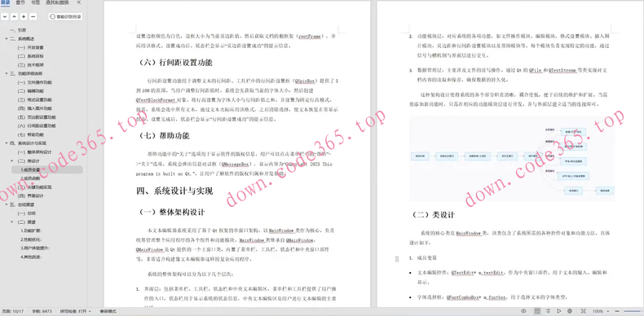
Task: Collapse the 五、总结展望 outline section
Action: tap(7, 204)
